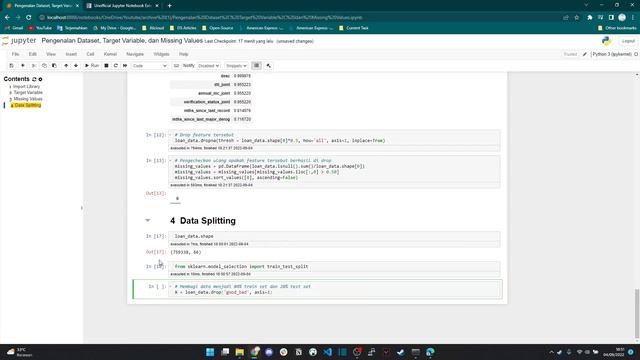The height and width of the screenshot is (360, 640).
Task: Save the notebook with the save icon
Action: [x=11, y=66]
